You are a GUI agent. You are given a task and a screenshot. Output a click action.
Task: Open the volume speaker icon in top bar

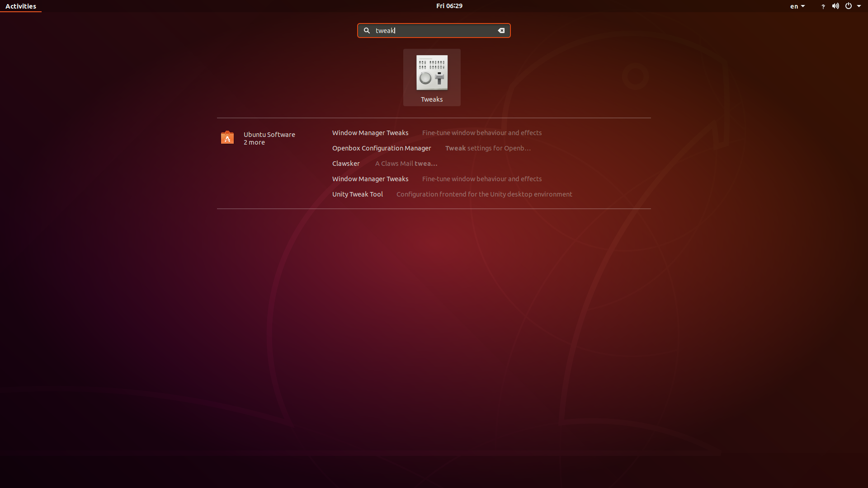coord(835,6)
